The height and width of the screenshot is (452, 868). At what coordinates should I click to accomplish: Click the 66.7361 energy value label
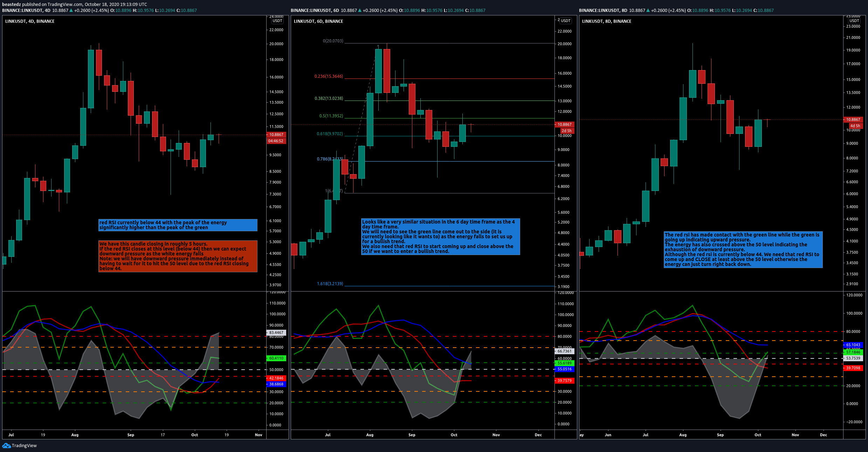[565, 351]
